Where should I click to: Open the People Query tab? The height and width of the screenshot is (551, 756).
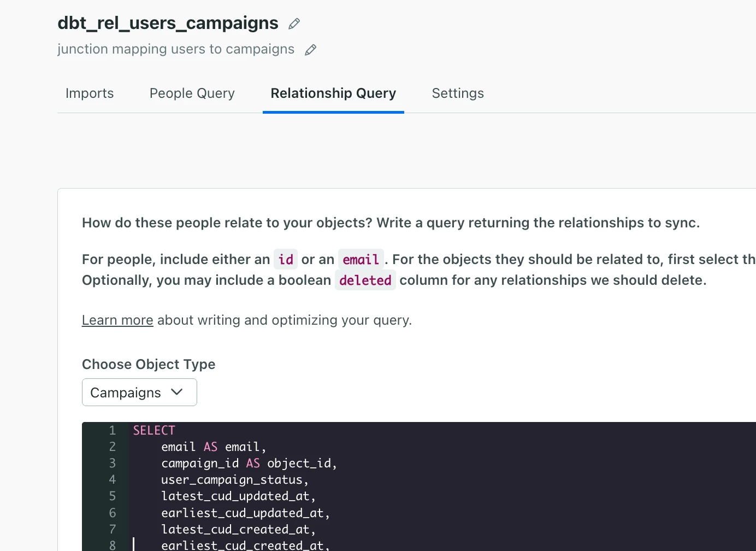tap(192, 93)
